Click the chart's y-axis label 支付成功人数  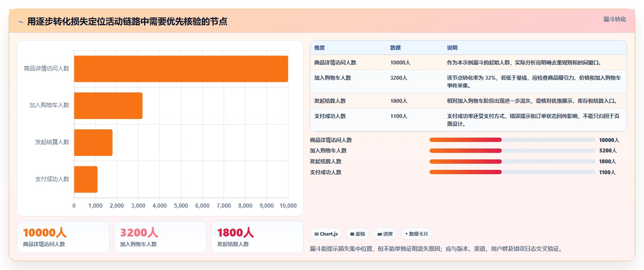52,179
